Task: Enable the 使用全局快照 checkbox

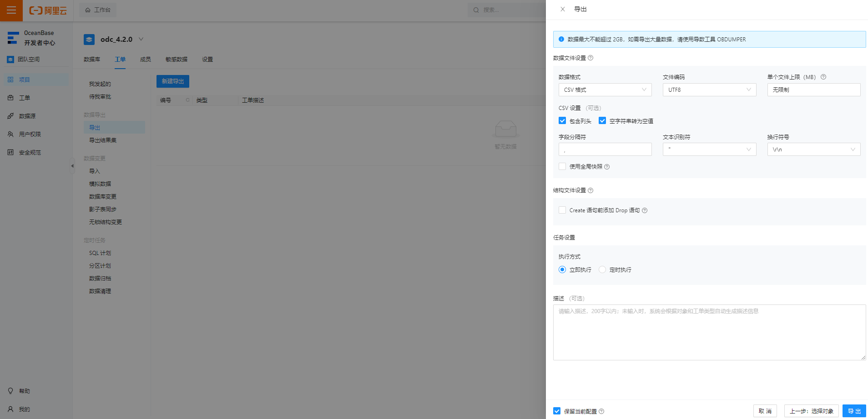Action: 562,166
